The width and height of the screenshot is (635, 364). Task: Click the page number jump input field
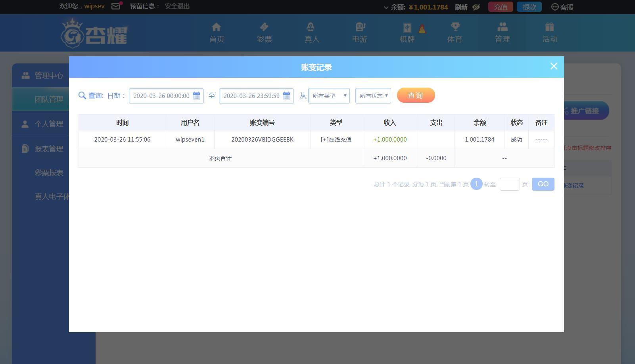(510, 184)
